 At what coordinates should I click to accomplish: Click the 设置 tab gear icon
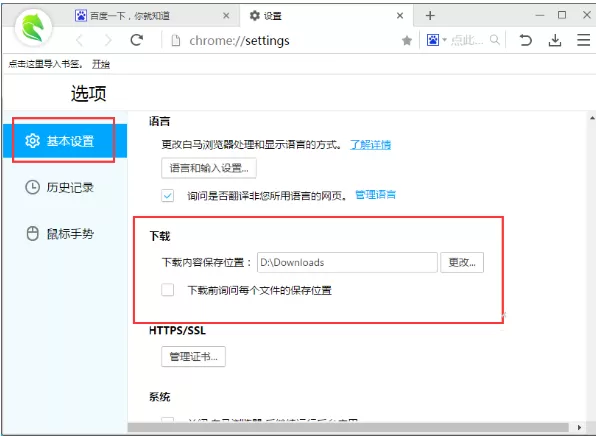[254, 16]
